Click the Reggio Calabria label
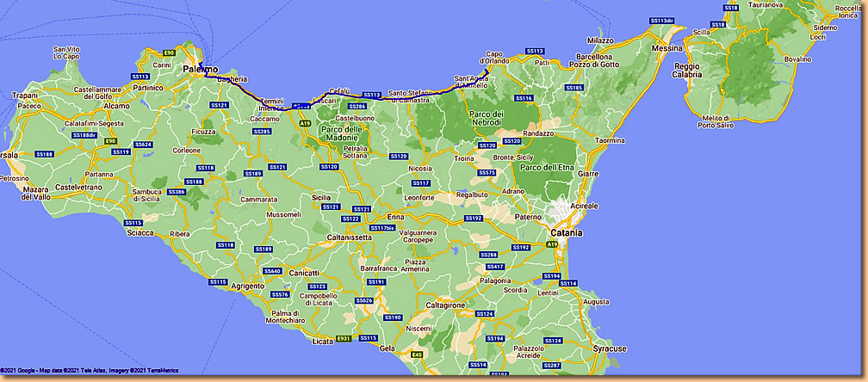The image size is (868, 382). pyautogui.click(x=699, y=70)
